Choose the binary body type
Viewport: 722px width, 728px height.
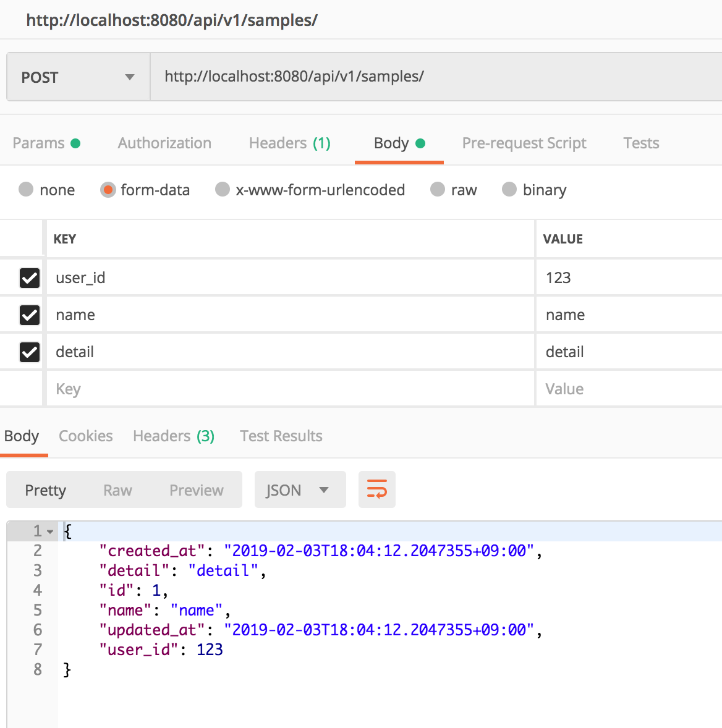509,190
